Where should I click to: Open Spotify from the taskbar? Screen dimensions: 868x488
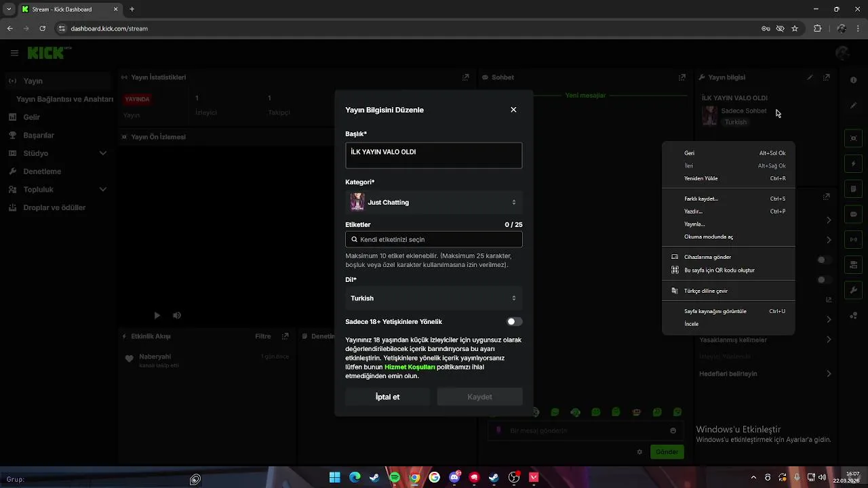click(395, 478)
